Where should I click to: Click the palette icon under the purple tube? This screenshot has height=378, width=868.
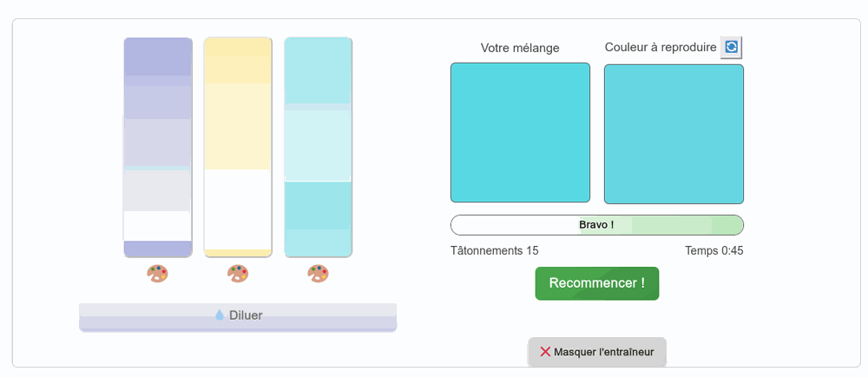pyautogui.click(x=157, y=275)
